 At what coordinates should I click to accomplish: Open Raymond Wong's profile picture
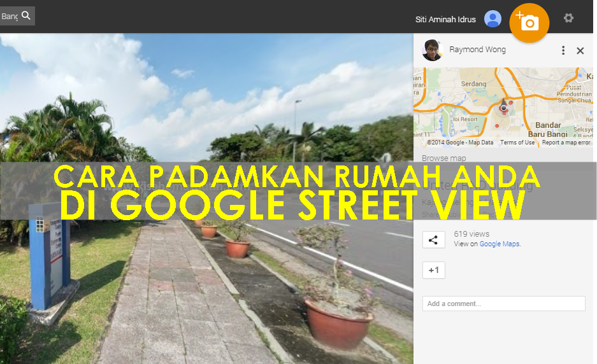coord(433,50)
